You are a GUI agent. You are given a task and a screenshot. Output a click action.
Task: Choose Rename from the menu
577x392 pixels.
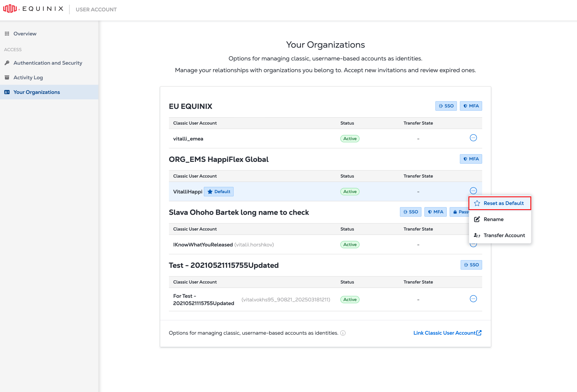(x=500, y=219)
